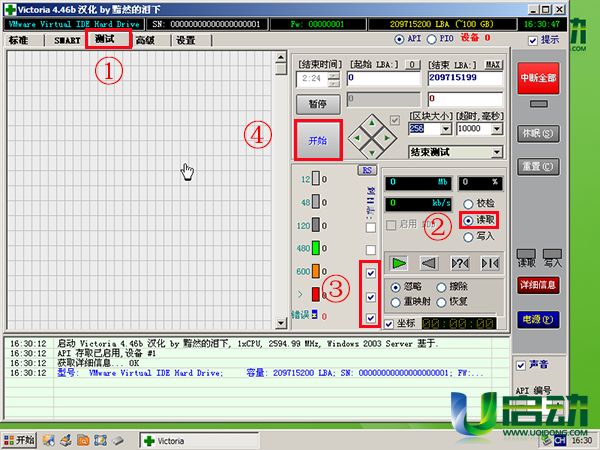Viewport: 600px width, 450px height.
Task: Click the MAX button for end LBA
Action: click(493, 65)
